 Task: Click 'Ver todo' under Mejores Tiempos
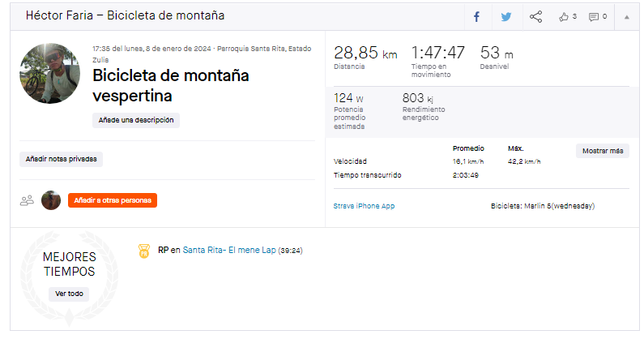click(69, 294)
